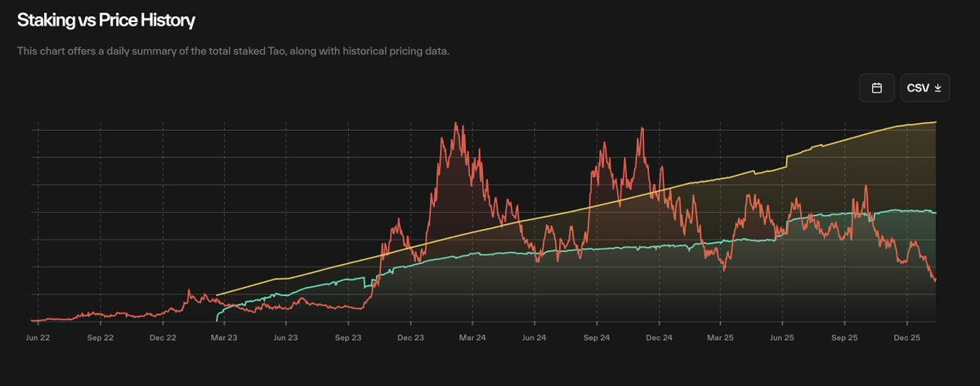Click the 'Mar 25' axis label
The height and width of the screenshot is (386, 980).
(720, 337)
